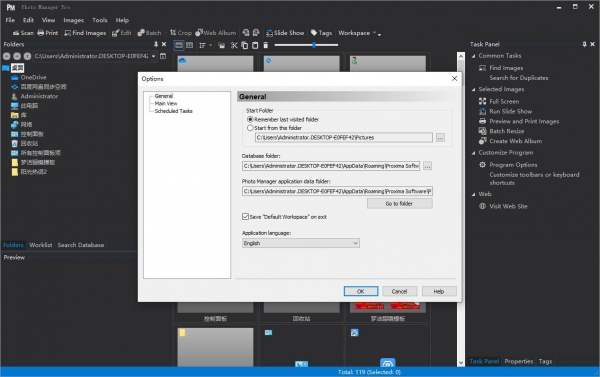The height and width of the screenshot is (377, 600).
Task: Open the folder path dropdown arrow
Action: pos(153,56)
